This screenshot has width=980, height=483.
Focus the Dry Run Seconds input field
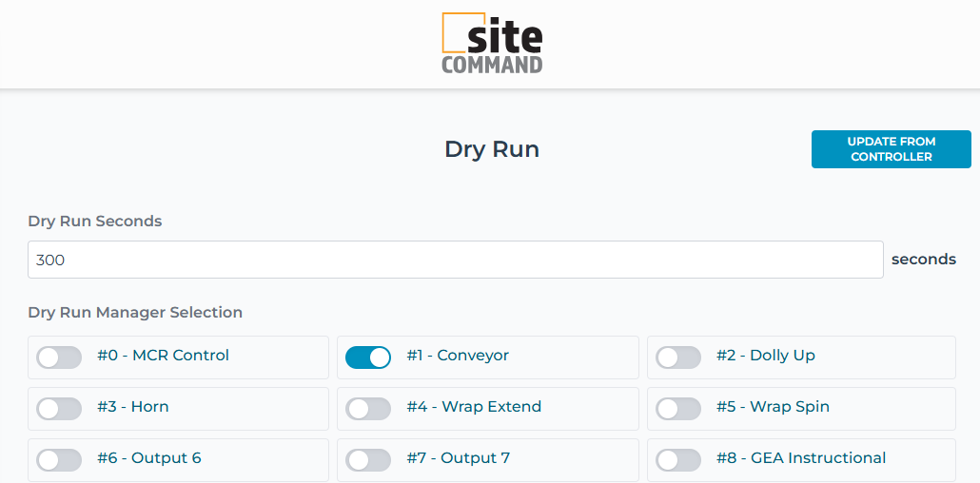click(455, 260)
